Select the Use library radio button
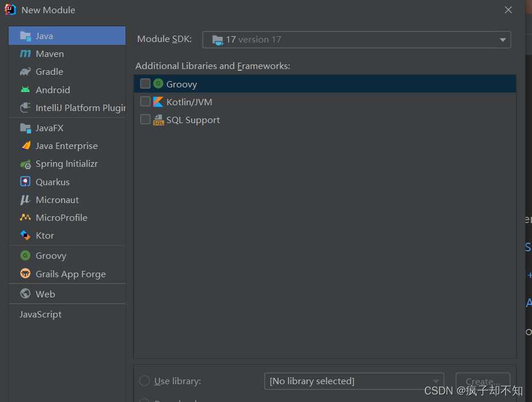Screen dimensions: 532x402 click(x=145, y=381)
